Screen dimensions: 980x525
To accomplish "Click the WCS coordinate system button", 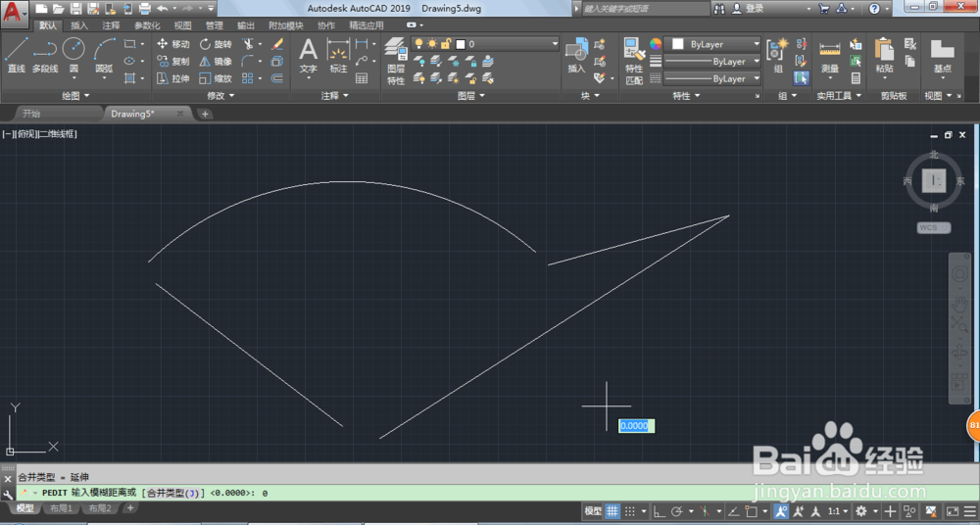I will pos(934,227).
